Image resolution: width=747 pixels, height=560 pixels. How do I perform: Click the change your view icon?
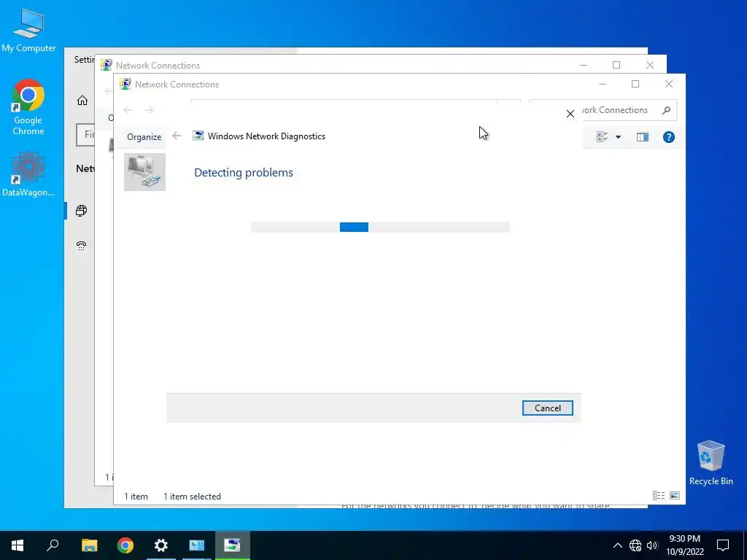pos(602,137)
